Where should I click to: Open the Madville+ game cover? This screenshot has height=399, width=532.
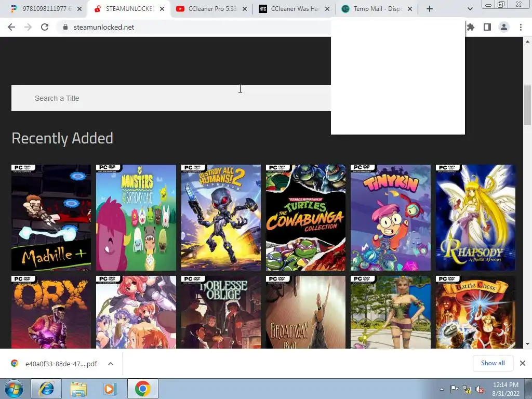(x=51, y=218)
